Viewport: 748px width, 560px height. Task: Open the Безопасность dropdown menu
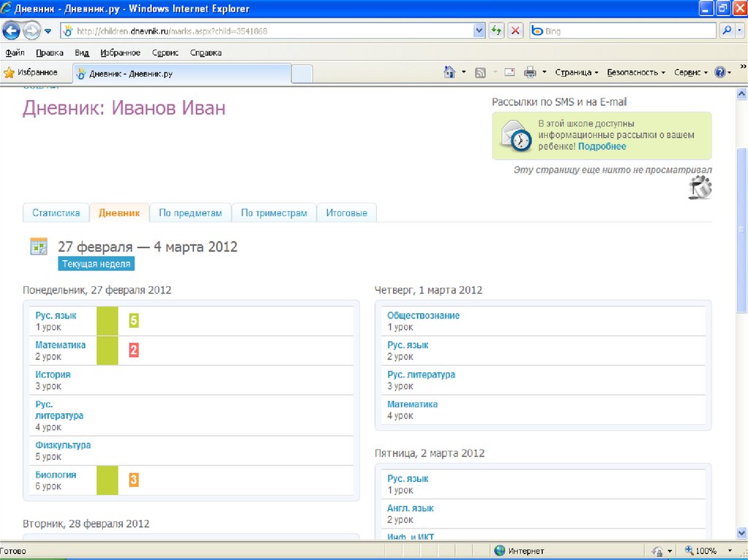[x=636, y=72]
